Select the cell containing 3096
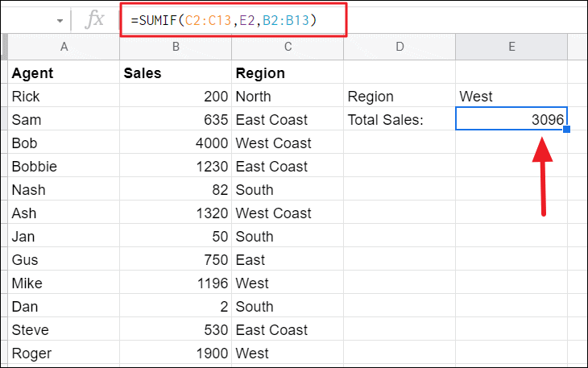Viewport: 588px width, 368px height. 511,119
